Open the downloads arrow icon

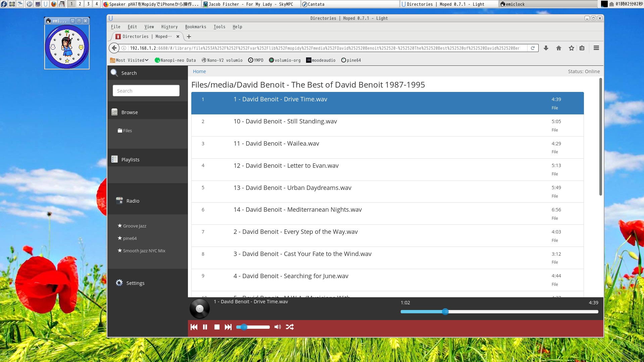point(546,48)
